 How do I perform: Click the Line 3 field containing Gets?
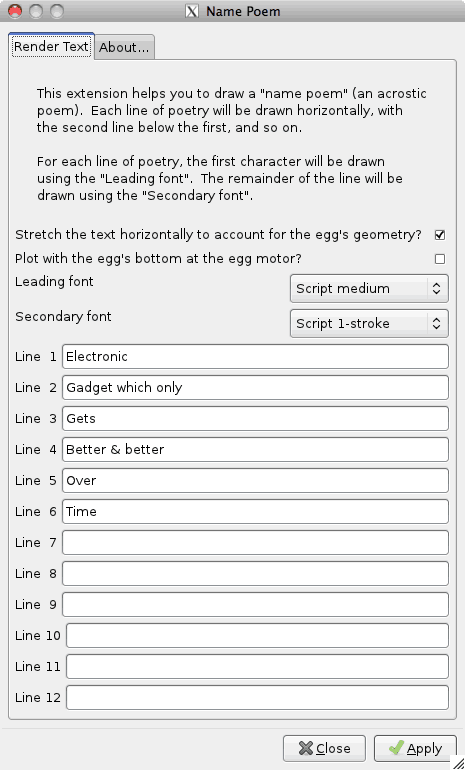click(255, 418)
